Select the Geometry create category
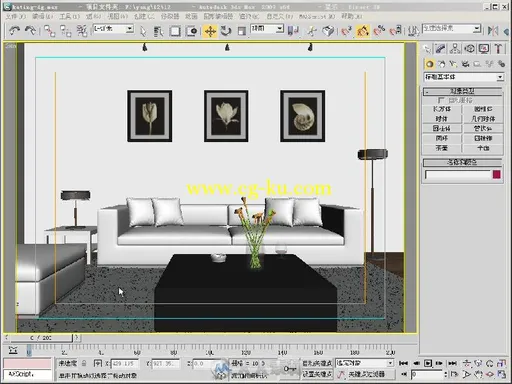Image resolution: width=512 pixels, height=384 pixels. pos(430,64)
